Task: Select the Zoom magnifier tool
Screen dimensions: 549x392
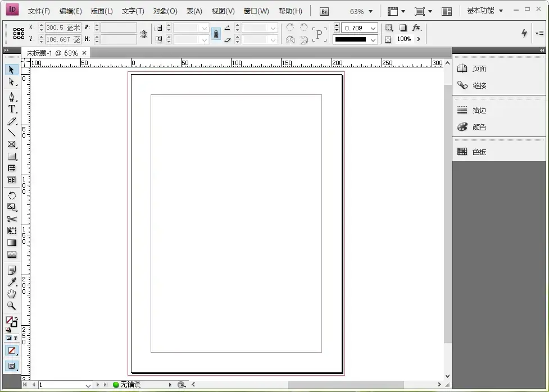Action: tap(12, 306)
